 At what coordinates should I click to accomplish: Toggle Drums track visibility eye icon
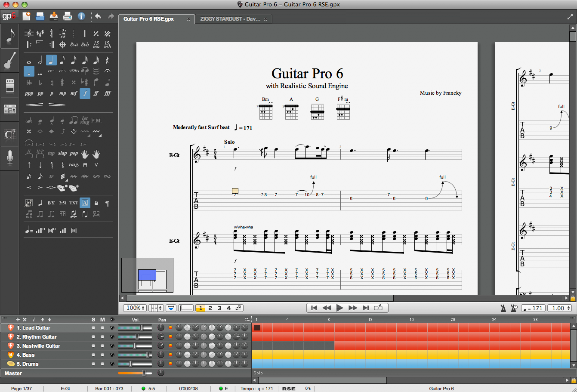[x=112, y=364]
